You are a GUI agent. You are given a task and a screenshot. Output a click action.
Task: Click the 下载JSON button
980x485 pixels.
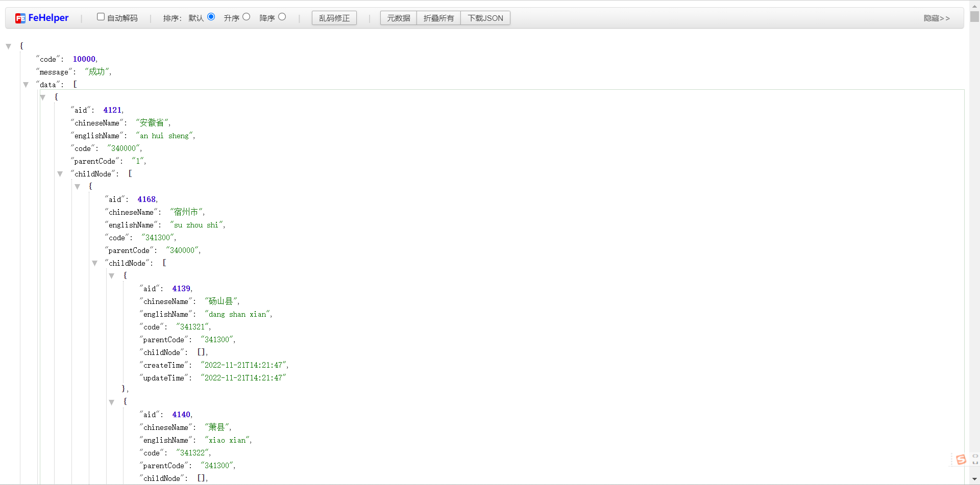pyautogui.click(x=485, y=18)
